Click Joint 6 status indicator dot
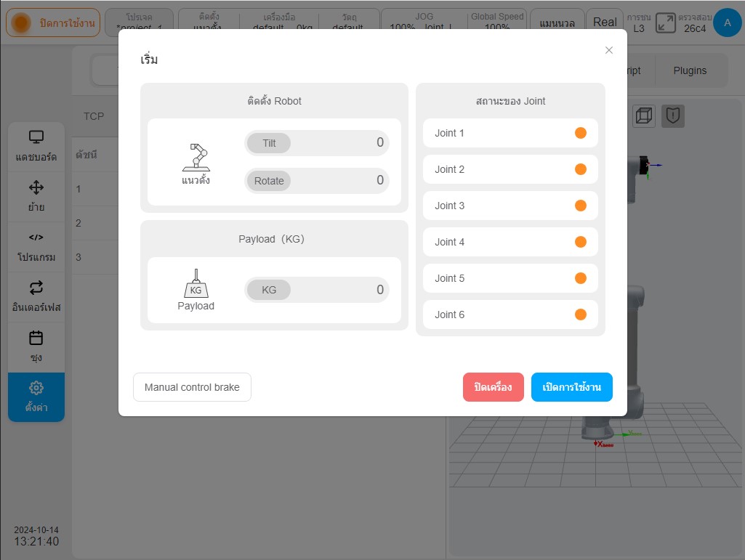Viewport: 745px width, 560px height. [x=581, y=315]
